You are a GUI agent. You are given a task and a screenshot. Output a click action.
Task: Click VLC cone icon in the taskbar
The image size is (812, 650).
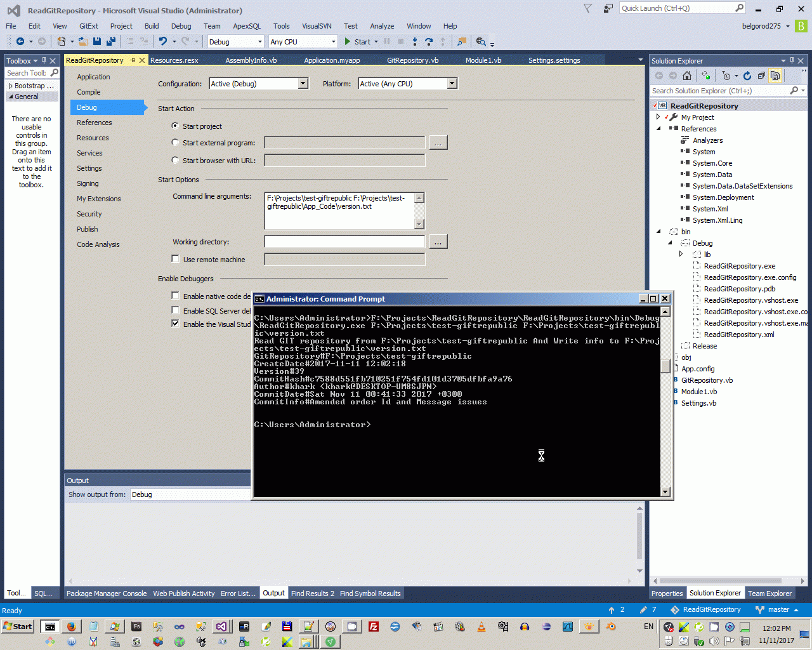tap(481, 627)
